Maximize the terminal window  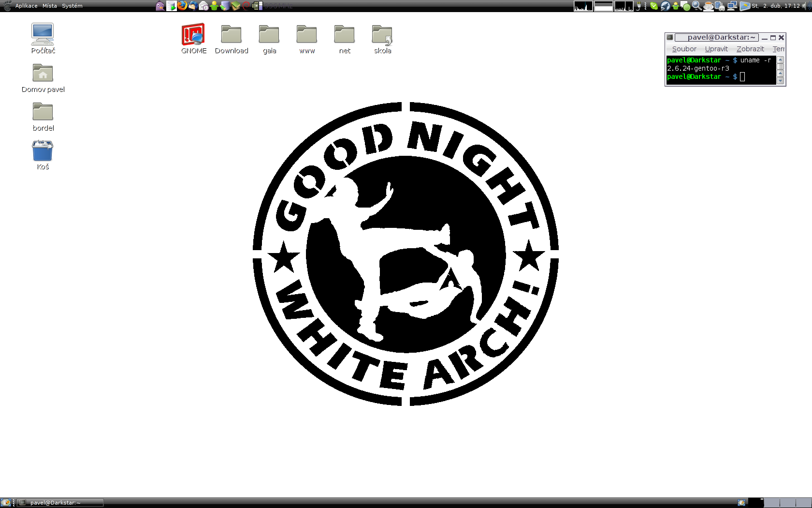[x=773, y=38]
